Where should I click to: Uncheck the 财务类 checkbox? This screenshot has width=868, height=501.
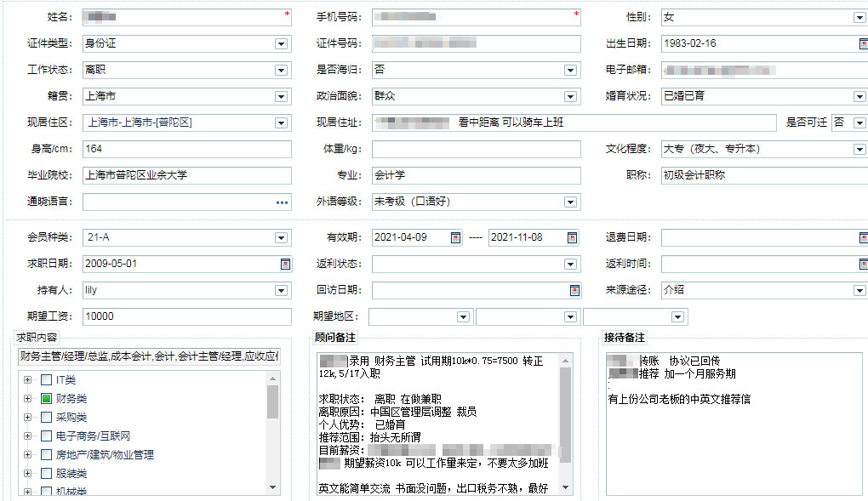click(x=47, y=399)
